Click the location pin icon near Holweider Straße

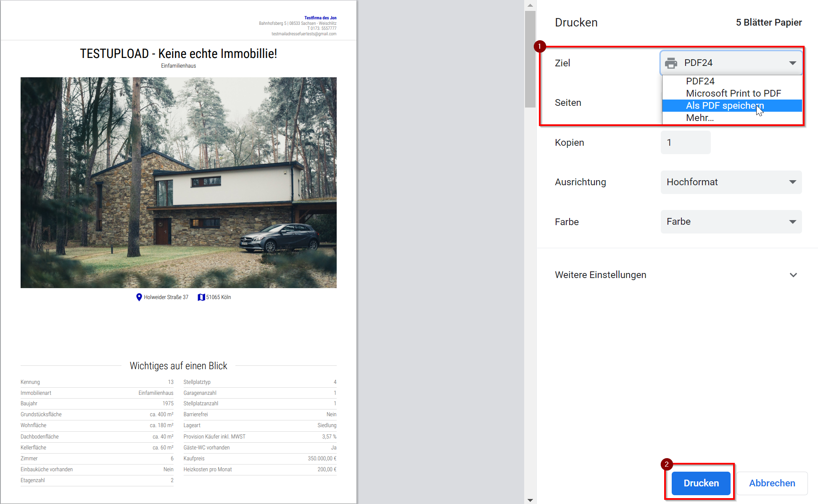coord(139,297)
